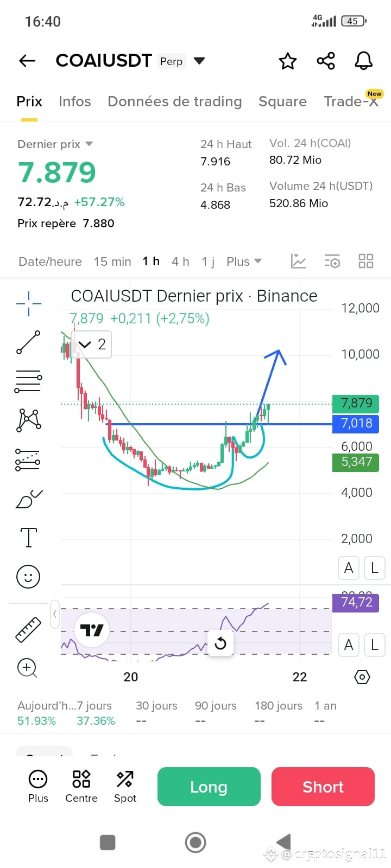
Task: Toggle auto scale A on price chart
Action: (x=349, y=568)
